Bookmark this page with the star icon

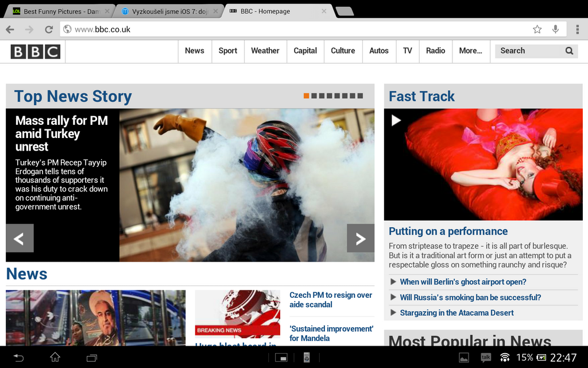pos(537,29)
